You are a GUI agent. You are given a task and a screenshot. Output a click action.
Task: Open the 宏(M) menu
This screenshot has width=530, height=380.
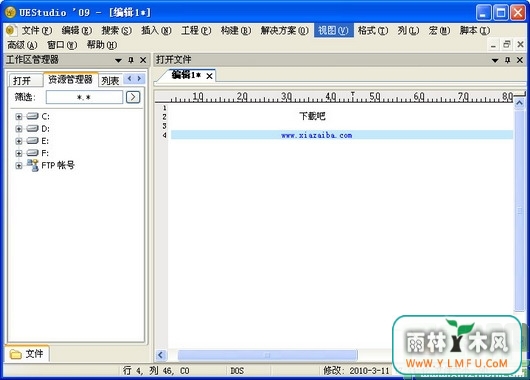[x=439, y=30]
